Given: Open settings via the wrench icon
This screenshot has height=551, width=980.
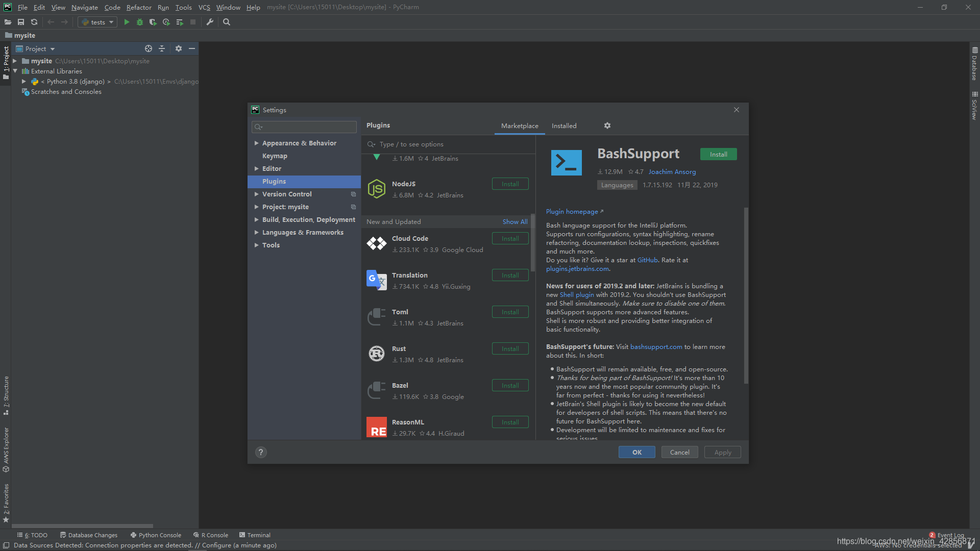Looking at the screenshot, I should (x=210, y=22).
